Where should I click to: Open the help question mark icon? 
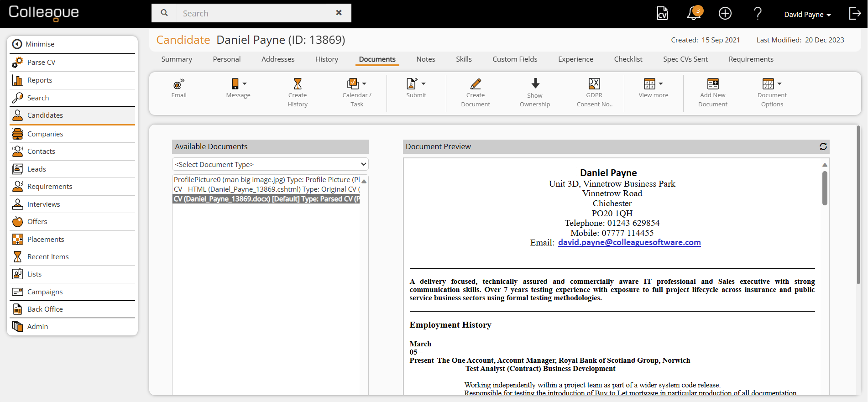coord(758,14)
